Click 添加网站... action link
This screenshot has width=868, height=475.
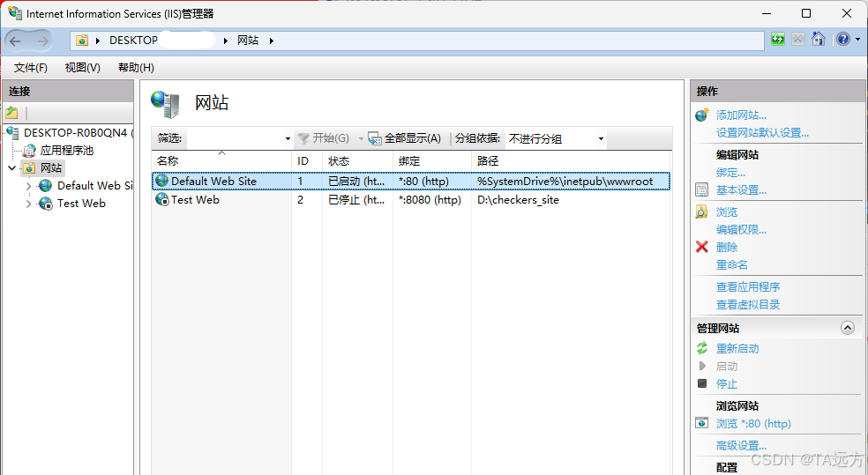pyautogui.click(x=741, y=115)
